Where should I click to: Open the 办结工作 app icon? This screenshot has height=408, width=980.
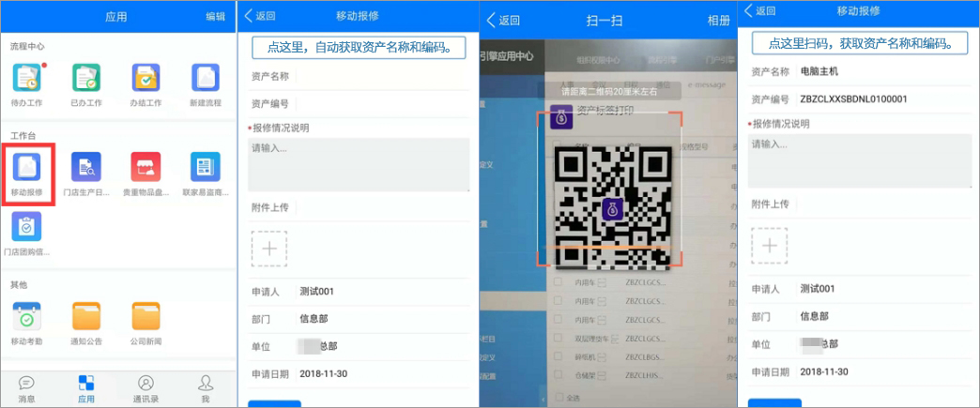(x=145, y=78)
